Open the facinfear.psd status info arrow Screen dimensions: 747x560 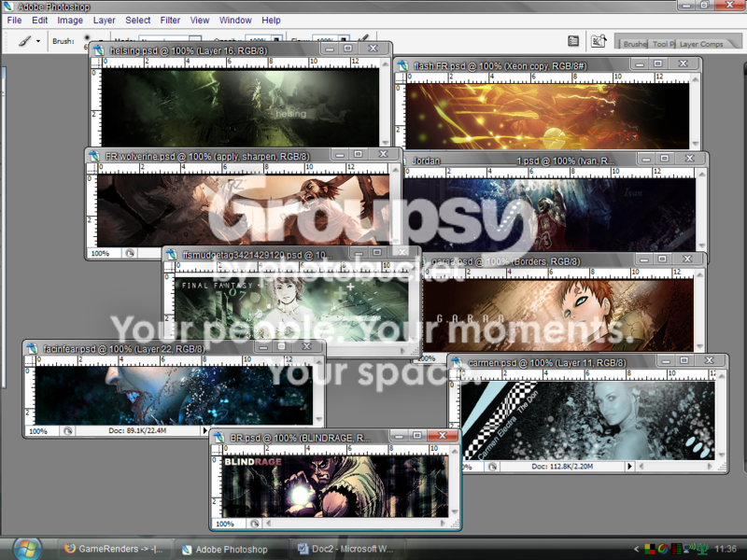(x=205, y=430)
